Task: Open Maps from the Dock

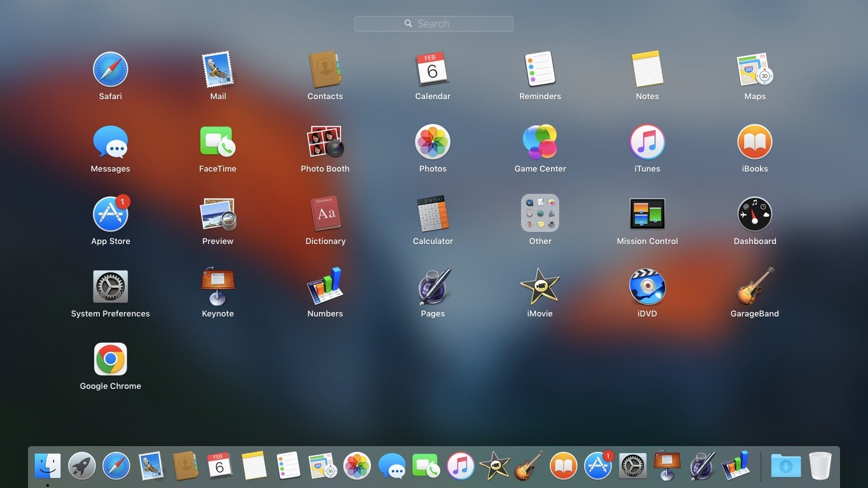Action: click(323, 466)
